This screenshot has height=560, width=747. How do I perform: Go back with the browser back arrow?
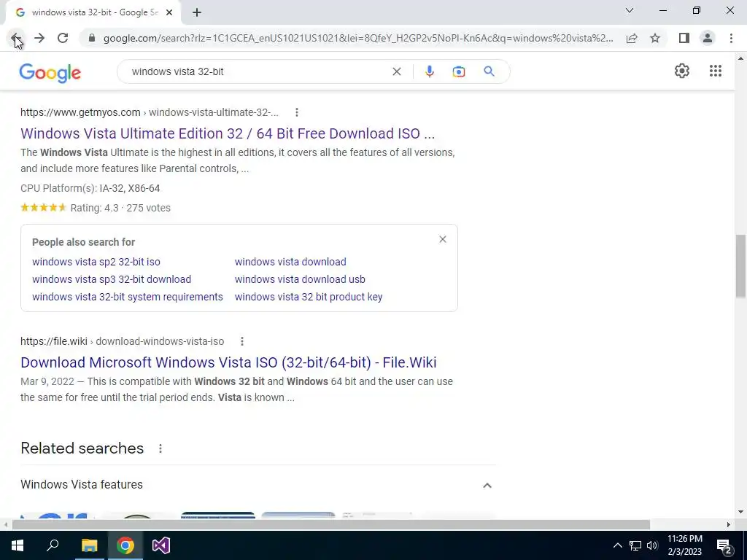(x=16, y=38)
